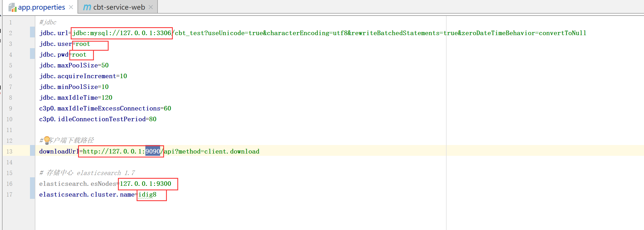
Task: Click line number 2 in gutter
Action: (x=10, y=33)
